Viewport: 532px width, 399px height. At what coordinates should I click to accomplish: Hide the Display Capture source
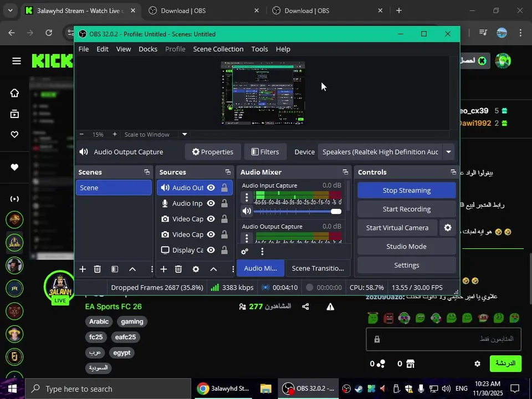(211, 250)
